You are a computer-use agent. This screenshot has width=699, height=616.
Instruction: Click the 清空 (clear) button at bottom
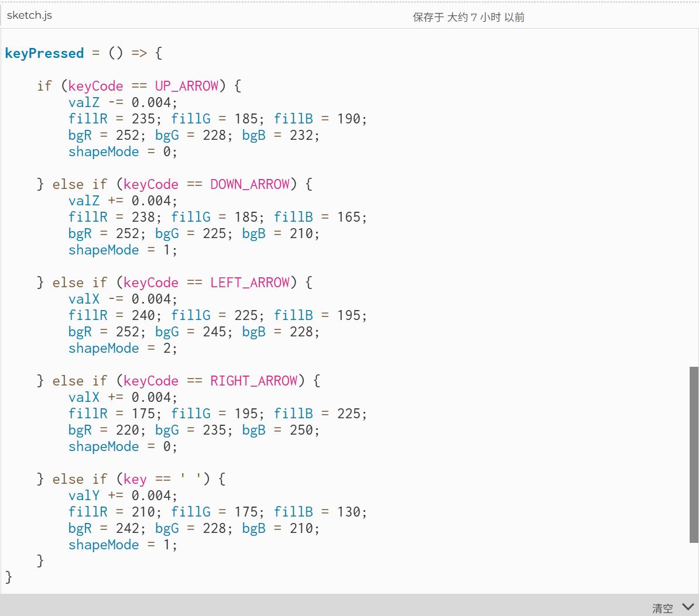(x=662, y=608)
